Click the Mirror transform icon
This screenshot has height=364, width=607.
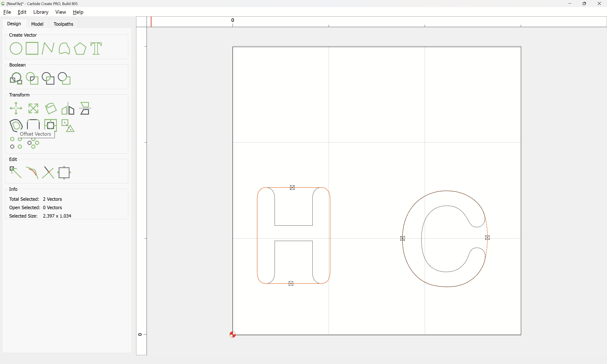pyautogui.click(x=68, y=108)
